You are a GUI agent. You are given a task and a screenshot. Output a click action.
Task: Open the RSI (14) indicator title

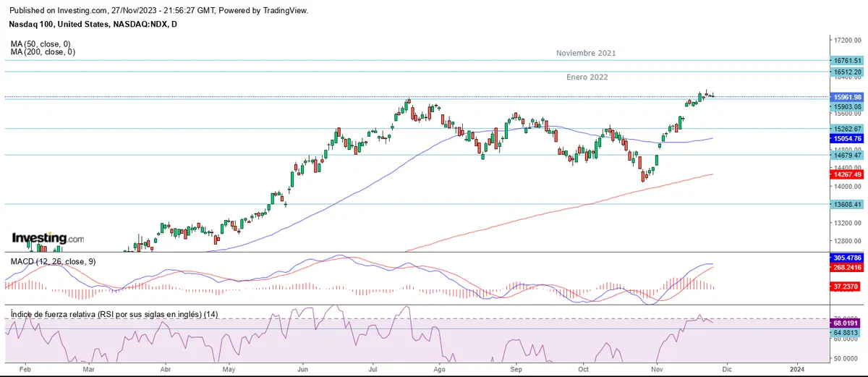point(114,314)
